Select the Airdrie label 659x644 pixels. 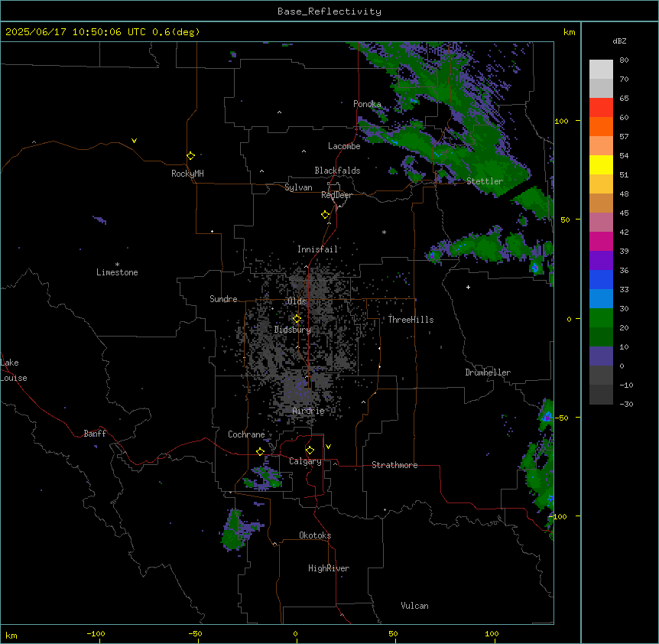[x=309, y=411]
